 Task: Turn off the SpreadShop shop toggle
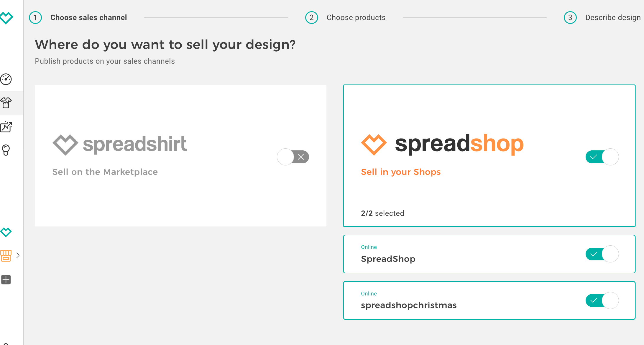[602, 254]
